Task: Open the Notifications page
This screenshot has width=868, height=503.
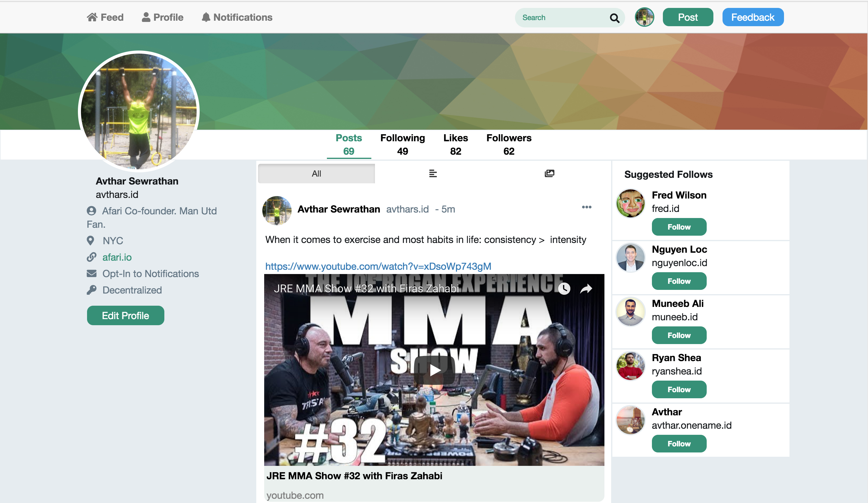Action: (x=237, y=17)
